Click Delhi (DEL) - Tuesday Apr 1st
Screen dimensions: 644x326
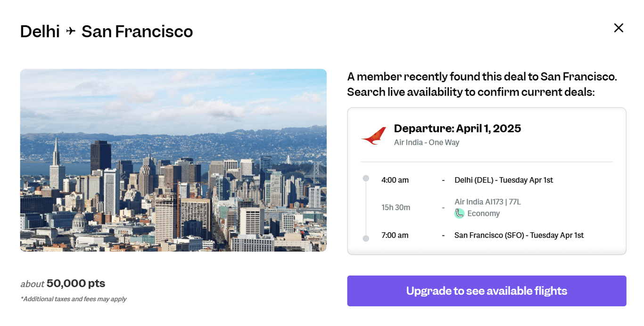pos(504,180)
